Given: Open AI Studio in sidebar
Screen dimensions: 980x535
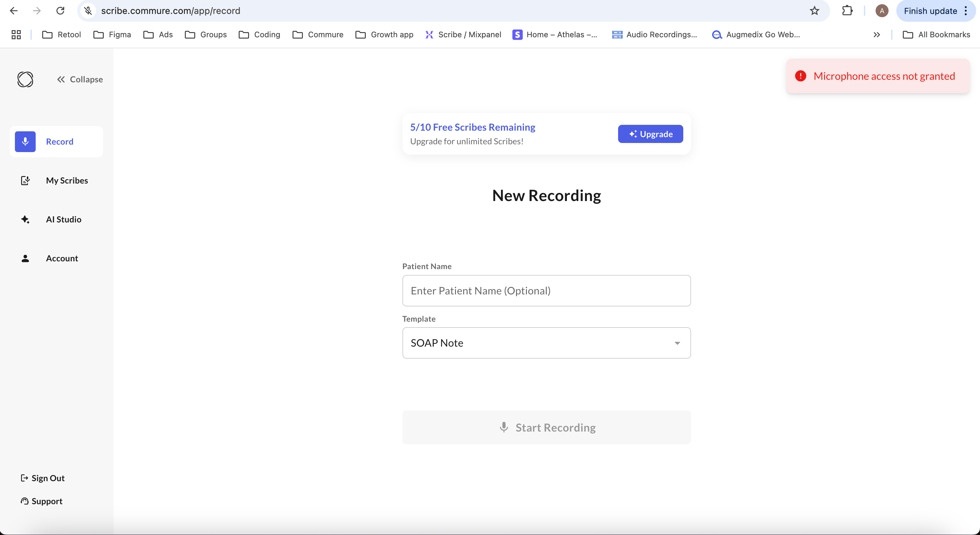Looking at the screenshot, I should click(64, 219).
